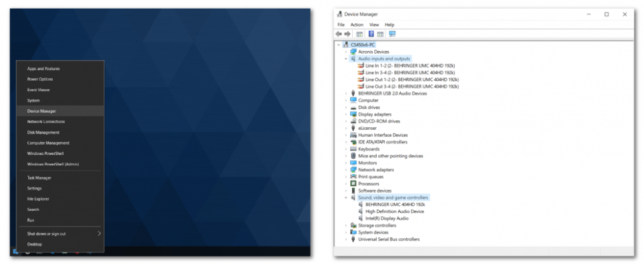Collapse Sound, video and game controllers
The image size is (644, 265).
pyautogui.click(x=346, y=198)
